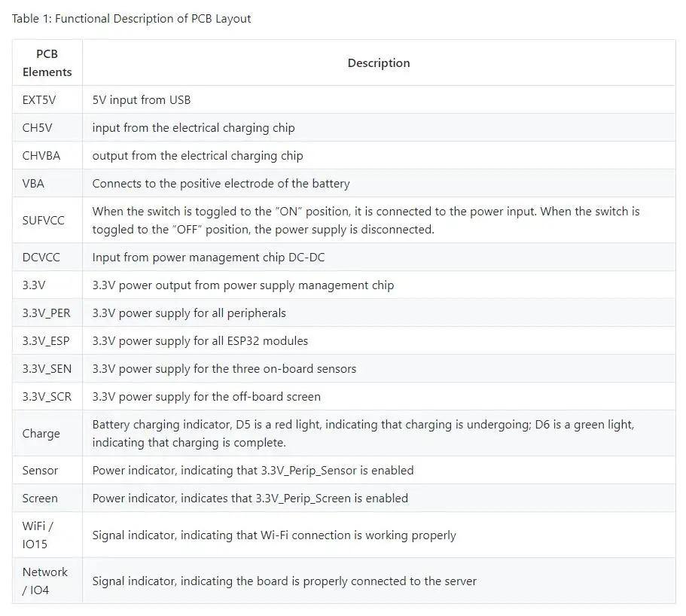
Task: Click '3.3V power supply for all ESP32 modules'
Action: click(200, 341)
